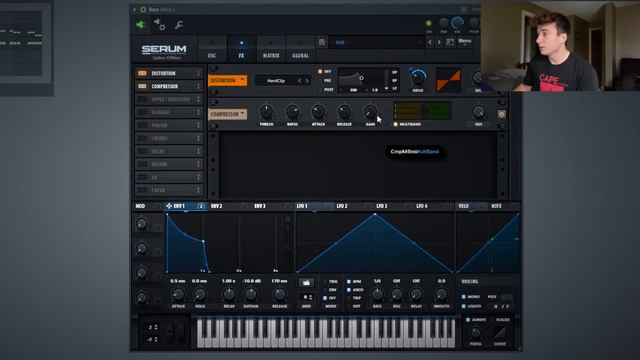640x360 pixels.
Task: Click the beige compressor module icon at right
Action: coord(501,114)
